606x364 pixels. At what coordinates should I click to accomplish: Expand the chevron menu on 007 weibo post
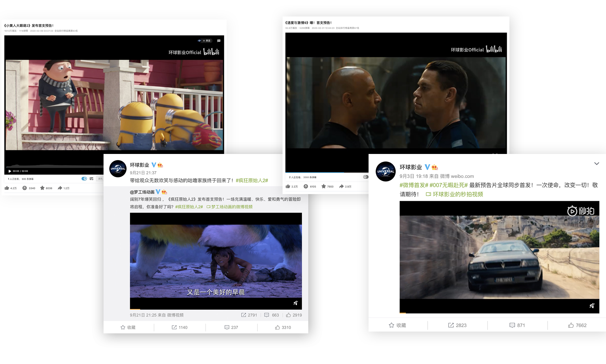[596, 164]
